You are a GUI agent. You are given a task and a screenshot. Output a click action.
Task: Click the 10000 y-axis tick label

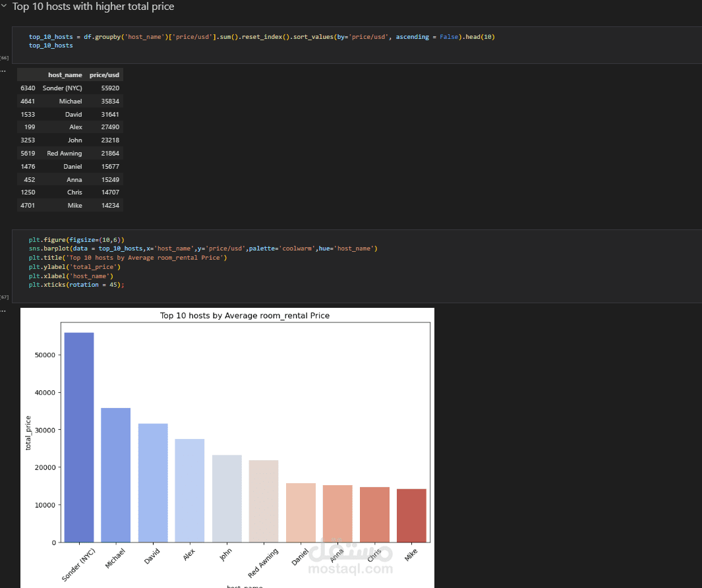[45, 505]
